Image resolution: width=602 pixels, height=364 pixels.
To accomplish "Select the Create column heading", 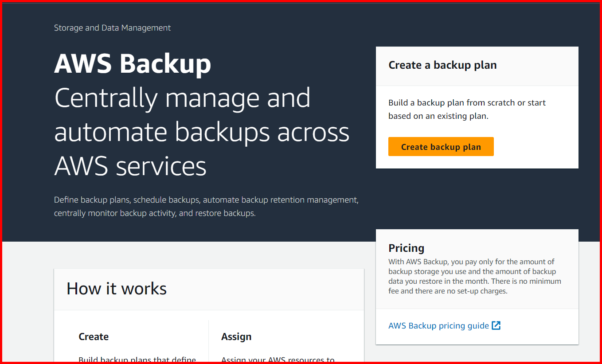I will pyautogui.click(x=94, y=336).
